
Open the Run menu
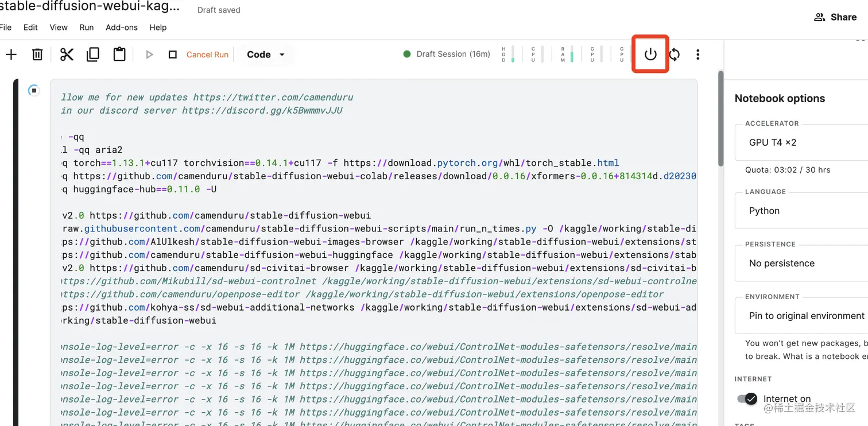coord(87,27)
